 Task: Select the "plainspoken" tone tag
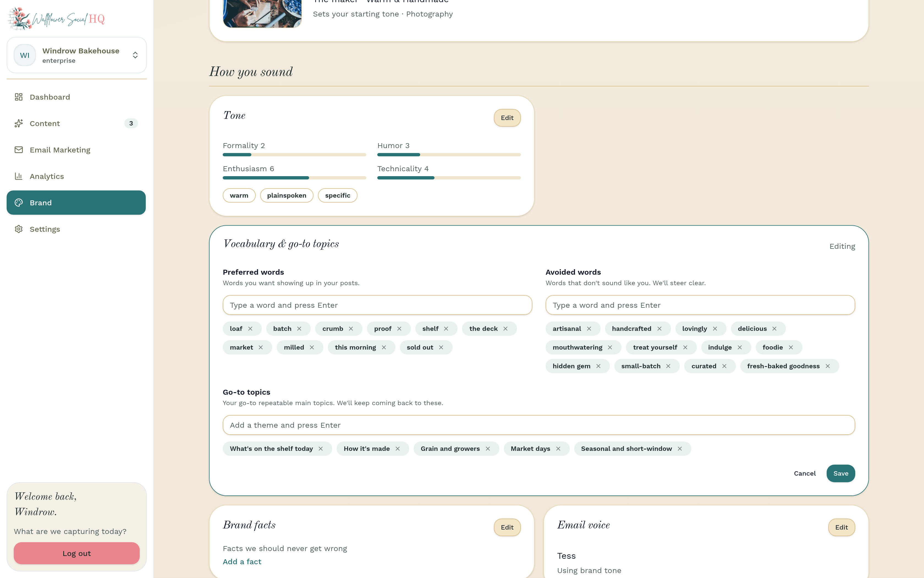pyautogui.click(x=287, y=195)
